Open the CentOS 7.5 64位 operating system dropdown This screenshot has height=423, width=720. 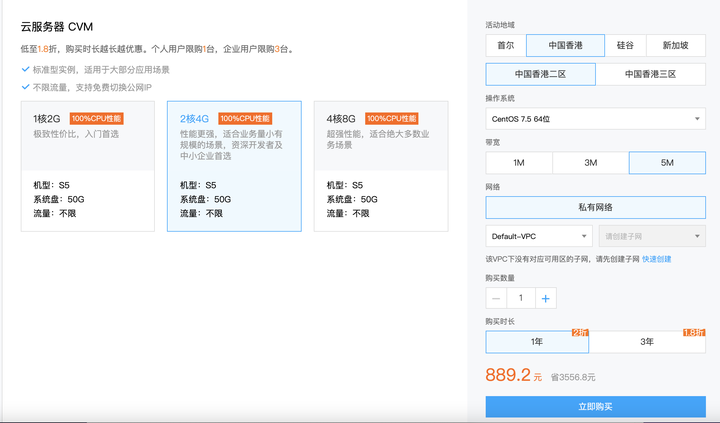pyautogui.click(x=596, y=119)
